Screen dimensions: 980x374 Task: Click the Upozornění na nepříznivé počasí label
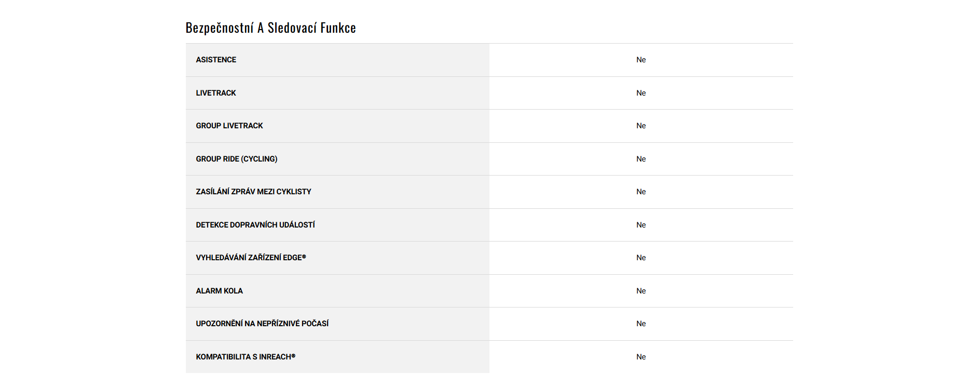[262, 324]
